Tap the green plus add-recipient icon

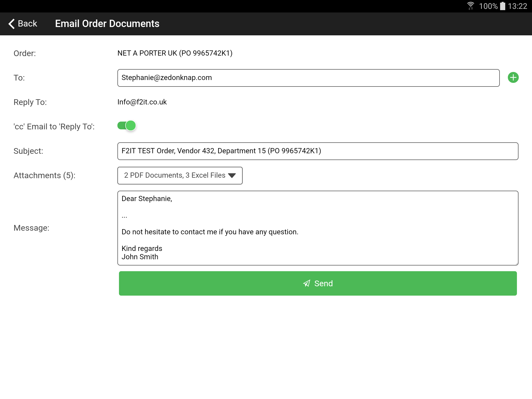[x=513, y=78]
